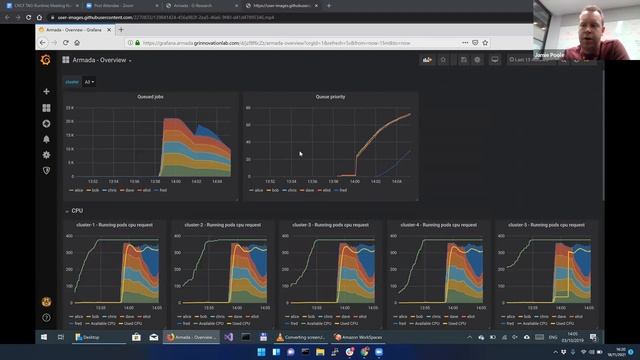Open the Dashboards four-squares icon in sidebar
The image size is (640, 360).
46,108
